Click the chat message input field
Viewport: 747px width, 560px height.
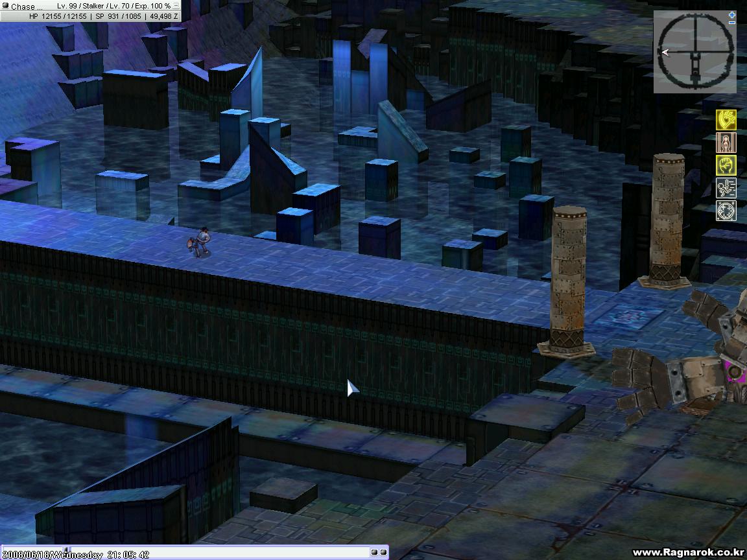coord(219,553)
